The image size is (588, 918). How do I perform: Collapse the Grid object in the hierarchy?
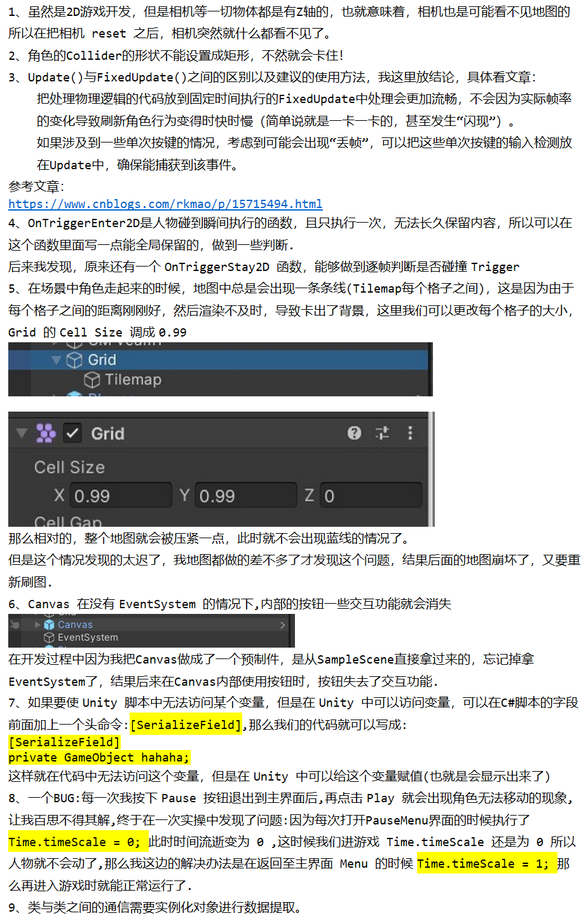tap(56, 360)
